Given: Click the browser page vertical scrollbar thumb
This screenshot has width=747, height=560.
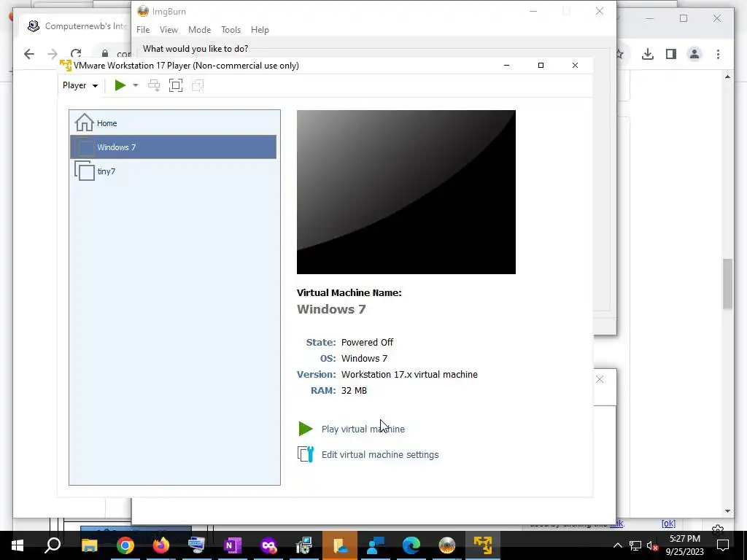Looking at the screenshot, I should (x=727, y=284).
